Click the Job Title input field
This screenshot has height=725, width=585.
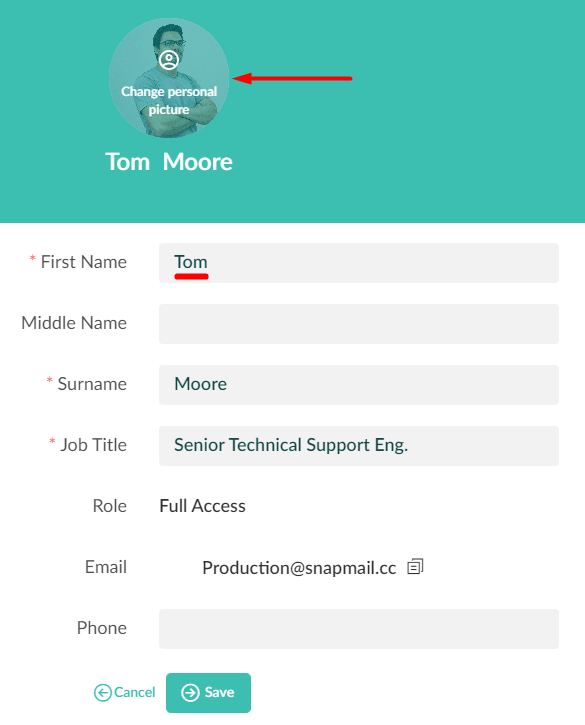pyautogui.click(x=359, y=446)
